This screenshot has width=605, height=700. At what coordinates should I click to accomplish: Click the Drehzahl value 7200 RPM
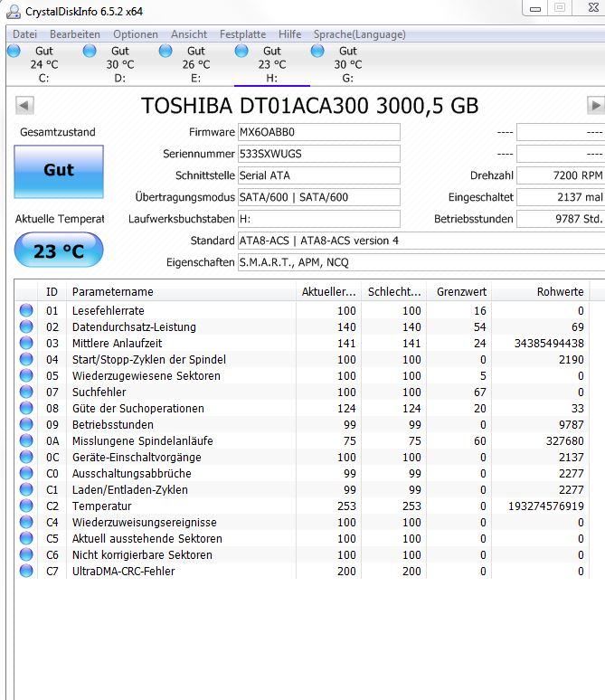[561, 175]
